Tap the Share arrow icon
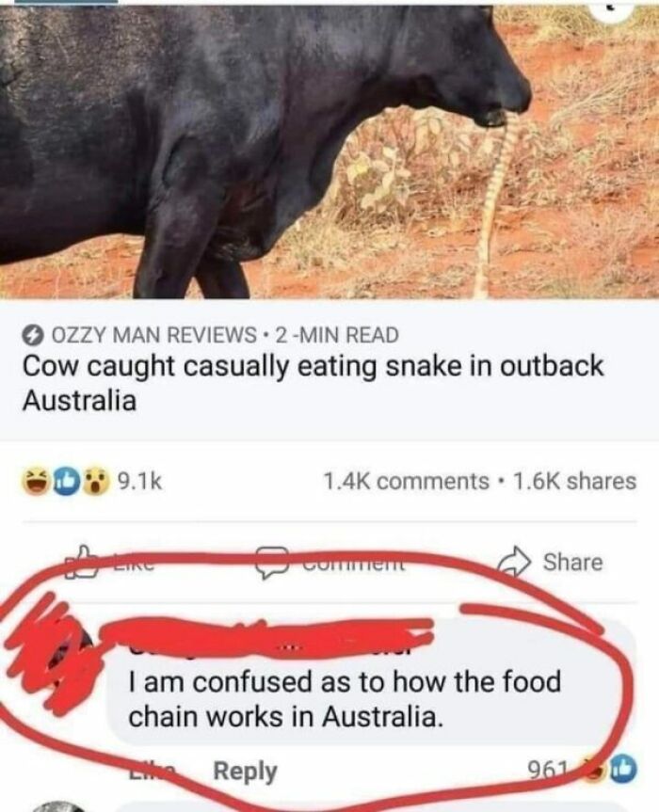Image resolution: width=659 pixels, height=812 pixels. tap(516, 562)
